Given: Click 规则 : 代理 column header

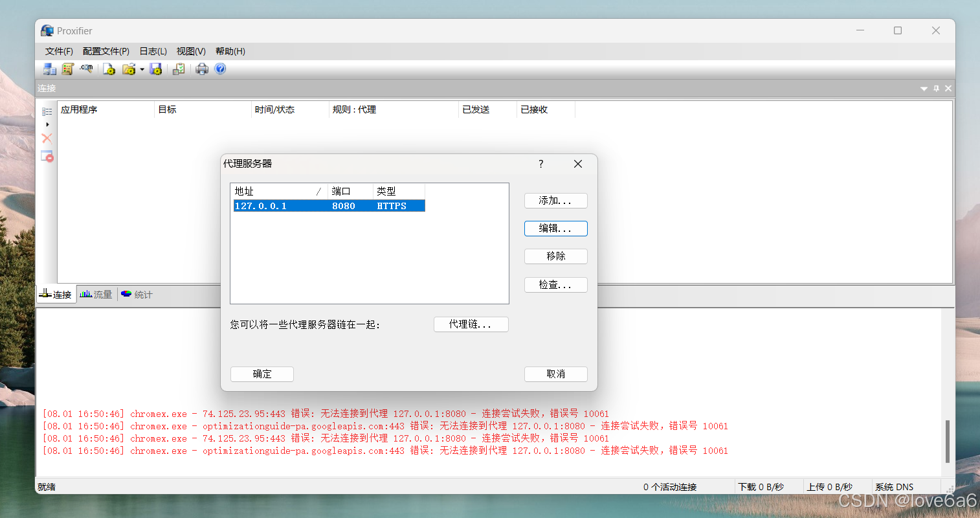Looking at the screenshot, I should [x=394, y=110].
